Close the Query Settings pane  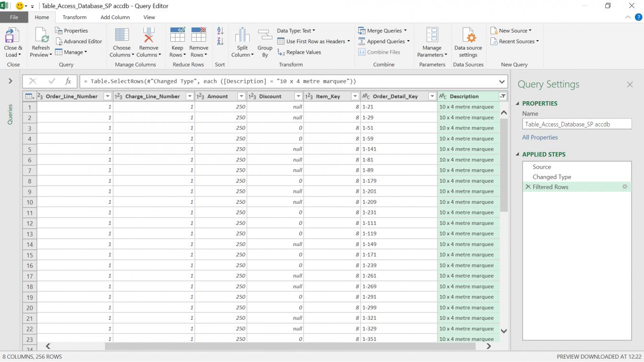(630, 84)
